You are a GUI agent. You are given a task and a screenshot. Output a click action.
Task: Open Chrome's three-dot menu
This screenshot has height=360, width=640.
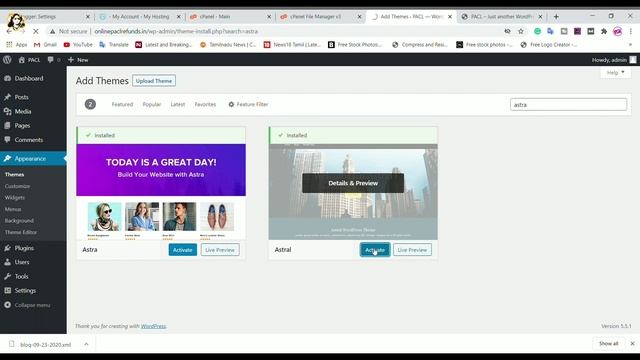pyautogui.click(x=631, y=31)
